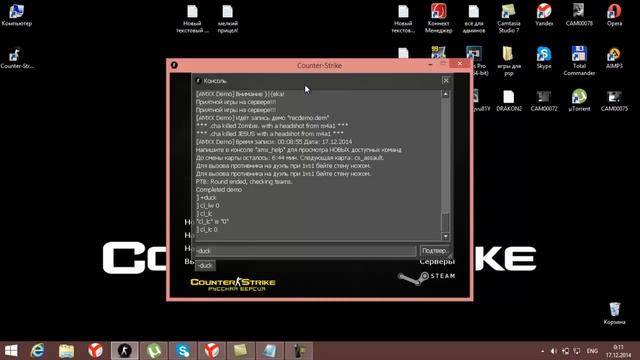Click the PTB: Round ended console line
This screenshot has height=360, width=640.
pos(244,182)
